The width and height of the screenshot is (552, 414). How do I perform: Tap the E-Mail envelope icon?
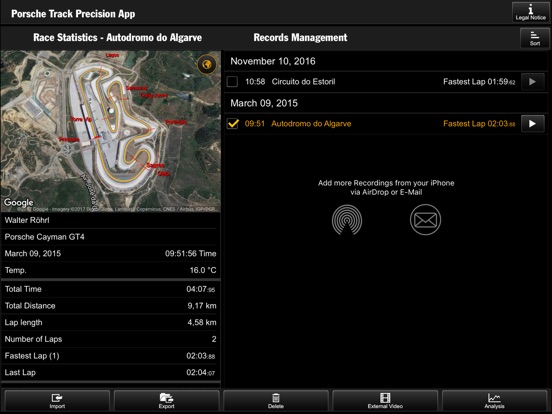pos(425,220)
